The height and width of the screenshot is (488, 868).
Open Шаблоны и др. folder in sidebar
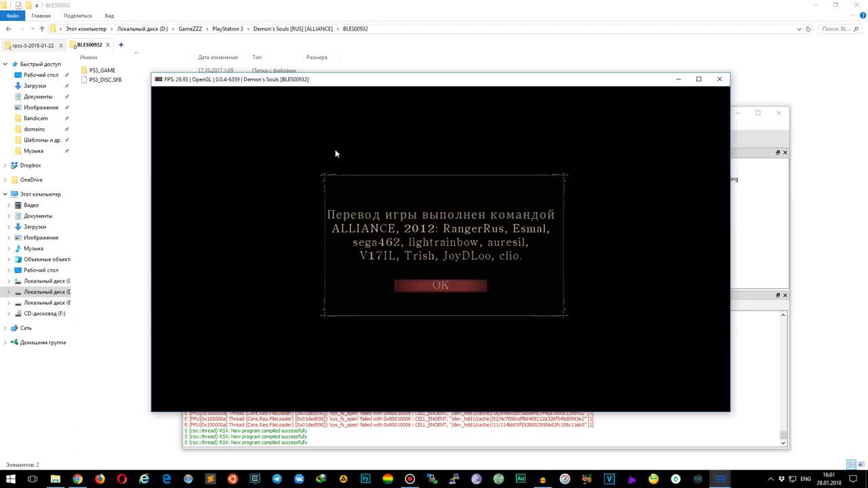pos(42,140)
